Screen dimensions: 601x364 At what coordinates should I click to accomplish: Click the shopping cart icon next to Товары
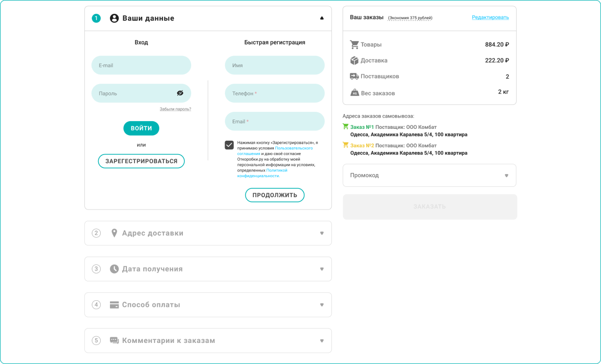click(354, 45)
